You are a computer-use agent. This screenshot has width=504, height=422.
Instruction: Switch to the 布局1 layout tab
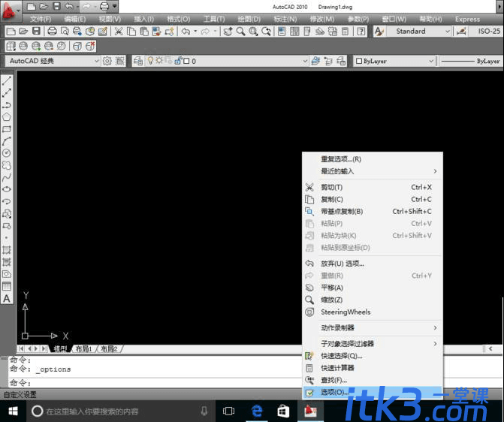(x=83, y=348)
